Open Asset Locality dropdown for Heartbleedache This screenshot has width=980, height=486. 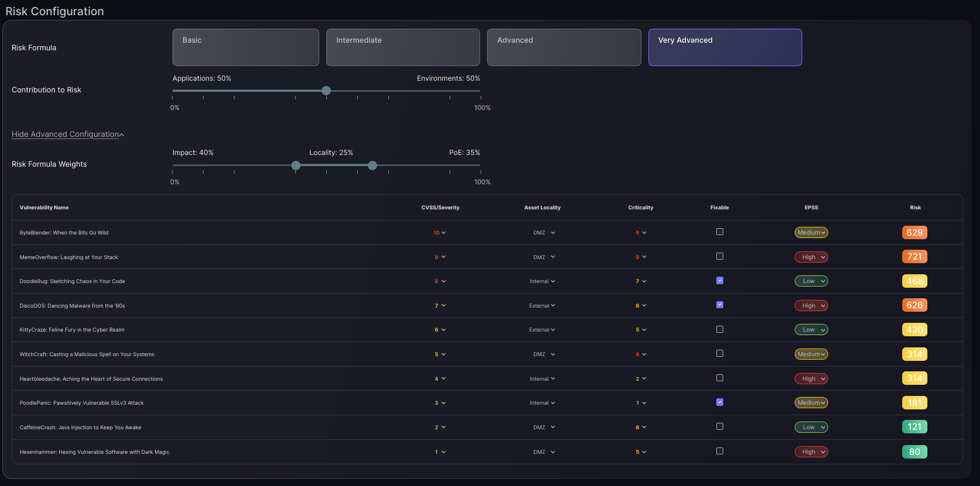point(542,379)
